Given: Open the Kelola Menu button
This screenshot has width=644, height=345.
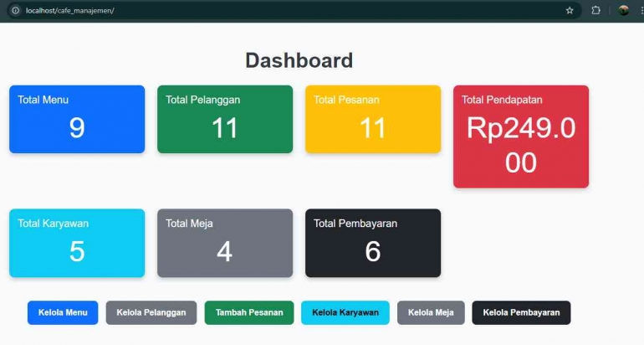Looking at the screenshot, I should [63, 312].
